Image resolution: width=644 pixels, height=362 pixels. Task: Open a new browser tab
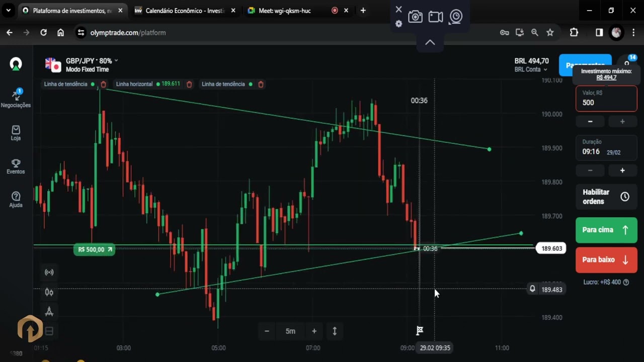coord(363,11)
